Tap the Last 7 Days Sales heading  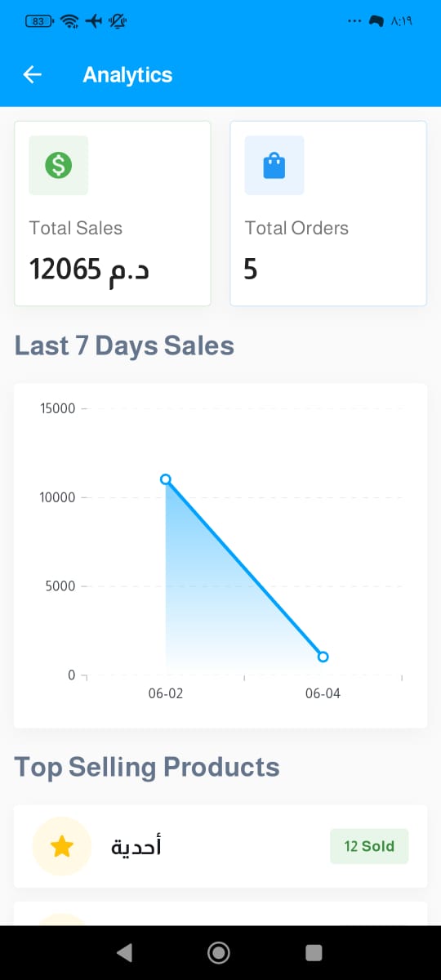pyautogui.click(x=124, y=346)
